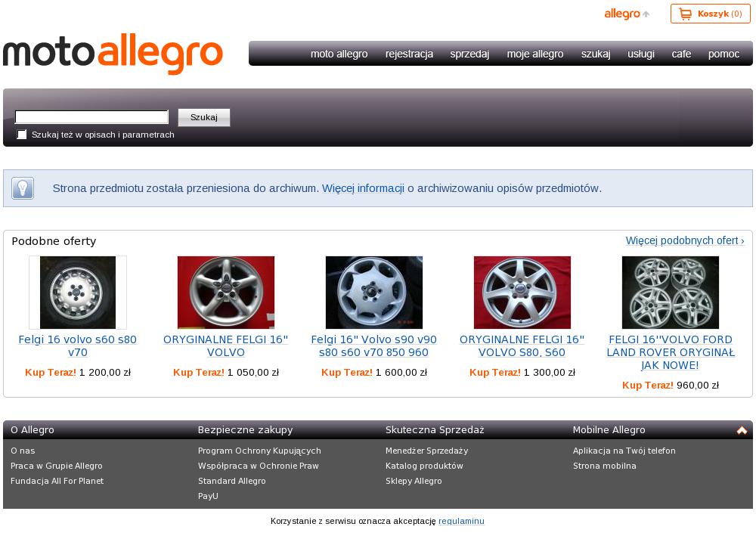
Task: Open Więcej informacji archive link
Action: [363, 188]
